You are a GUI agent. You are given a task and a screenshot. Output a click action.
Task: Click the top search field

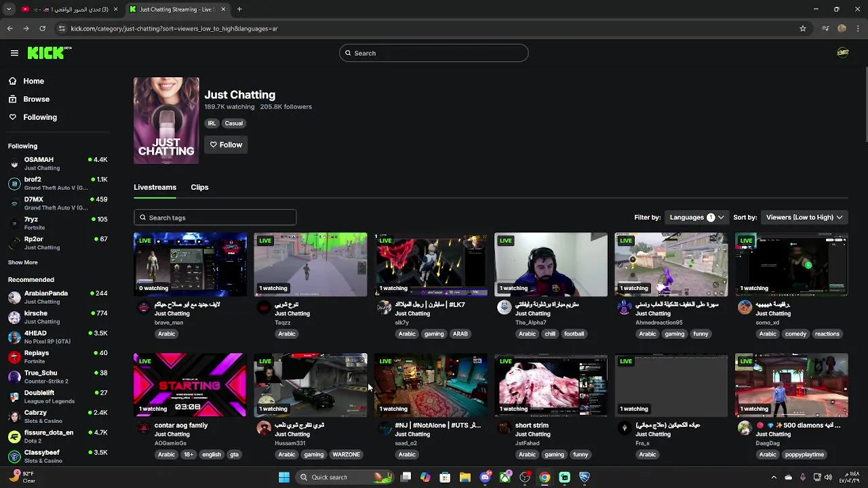(434, 53)
